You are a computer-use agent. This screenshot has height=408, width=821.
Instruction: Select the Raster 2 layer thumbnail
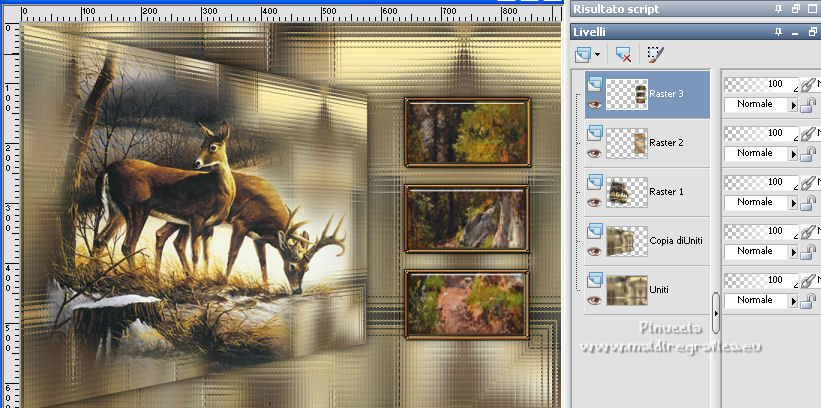click(627, 143)
